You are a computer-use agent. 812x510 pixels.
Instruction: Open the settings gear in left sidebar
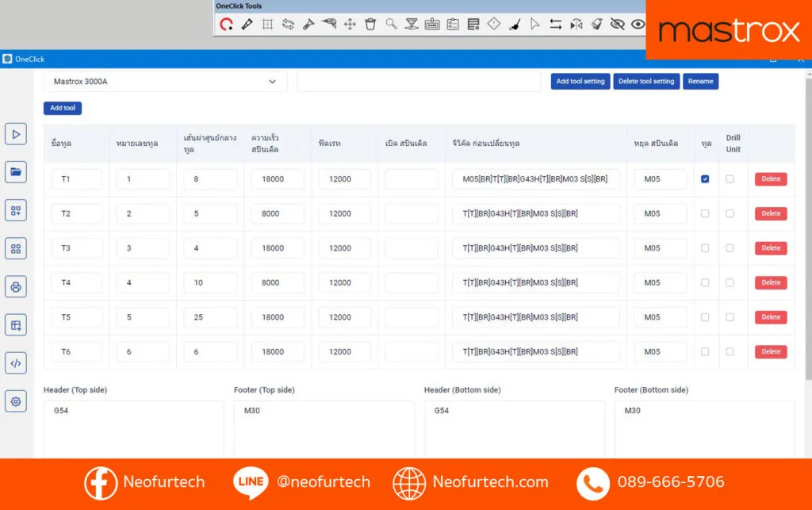point(16,401)
